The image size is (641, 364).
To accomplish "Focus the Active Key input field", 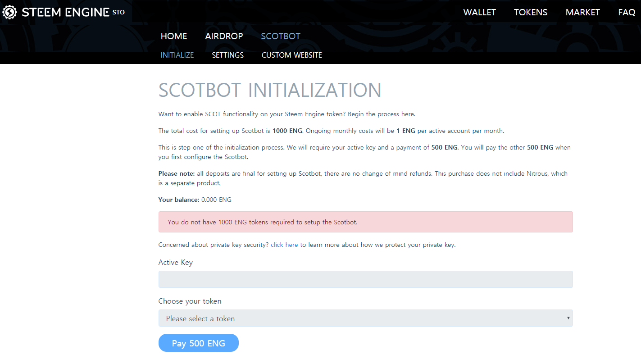I will [365, 279].
